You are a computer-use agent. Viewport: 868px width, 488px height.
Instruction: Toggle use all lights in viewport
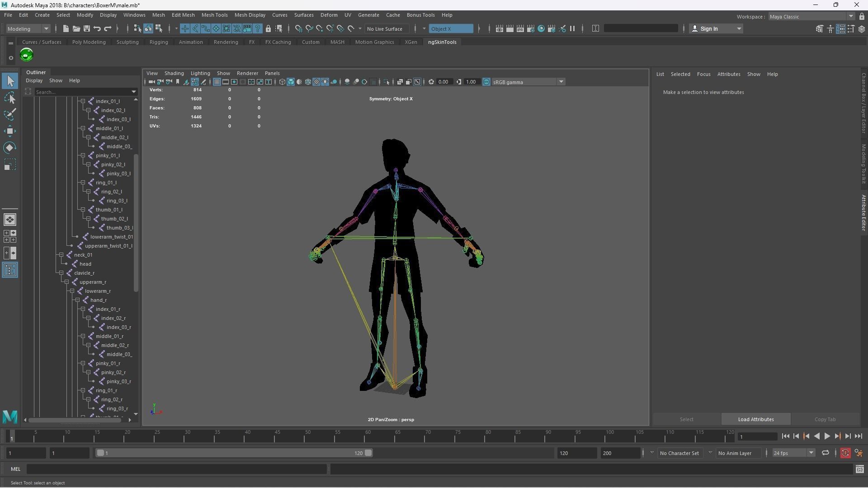click(x=325, y=82)
